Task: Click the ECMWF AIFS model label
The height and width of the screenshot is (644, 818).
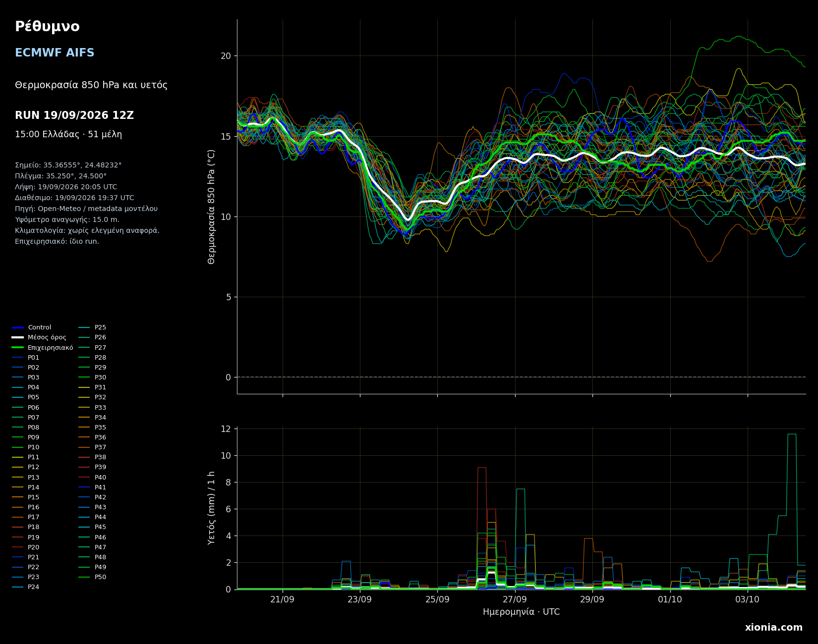Action: [55, 53]
